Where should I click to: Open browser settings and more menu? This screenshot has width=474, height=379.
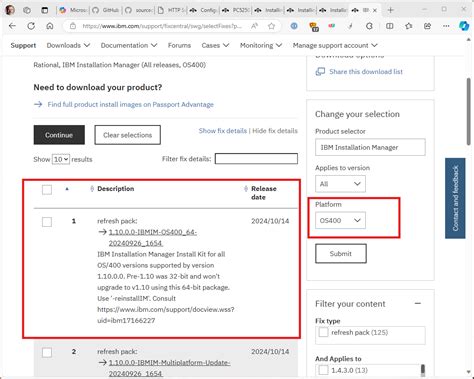[446, 26]
